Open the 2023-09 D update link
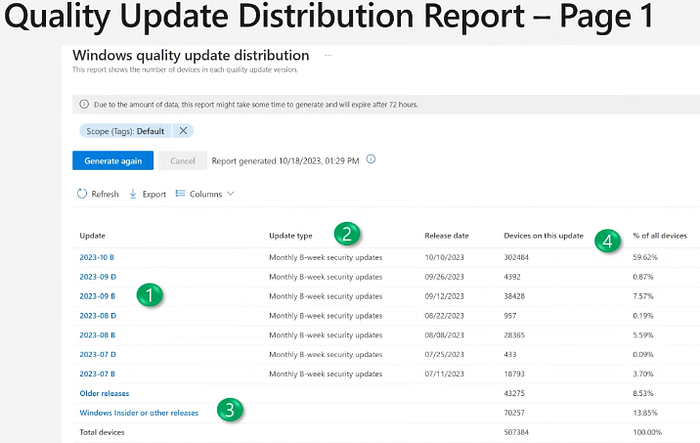This screenshot has width=700, height=443. click(x=98, y=277)
